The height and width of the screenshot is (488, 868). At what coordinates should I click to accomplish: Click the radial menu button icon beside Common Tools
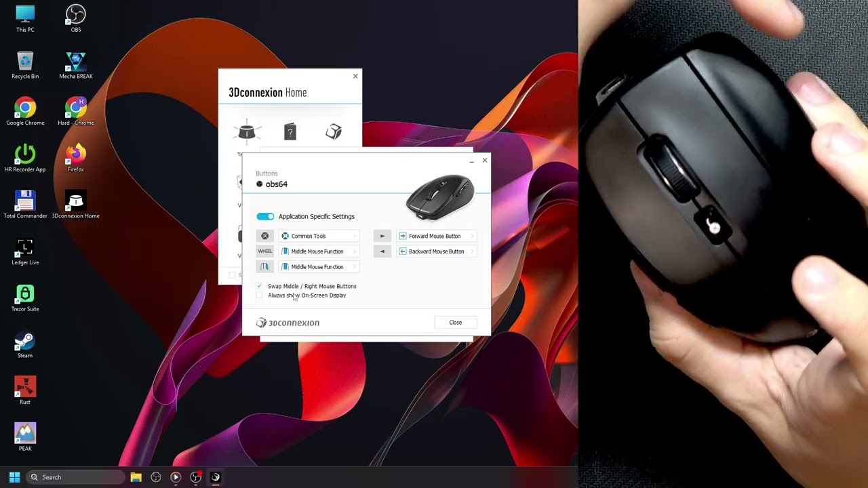point(264,236)
